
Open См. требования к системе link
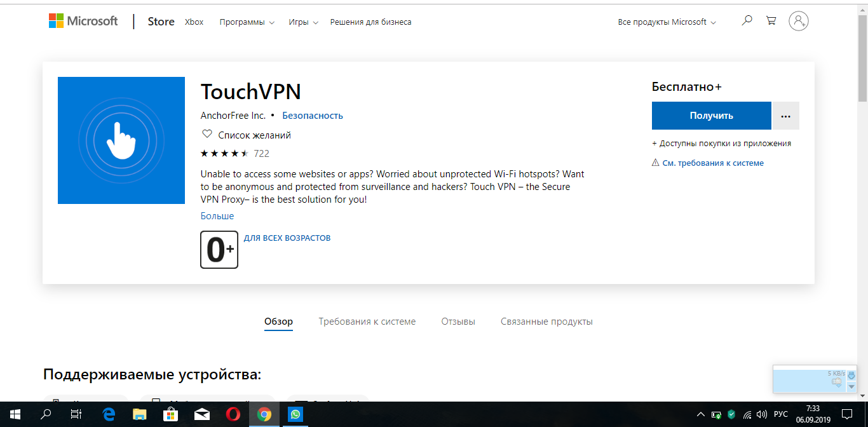click(x=713, y=163)
